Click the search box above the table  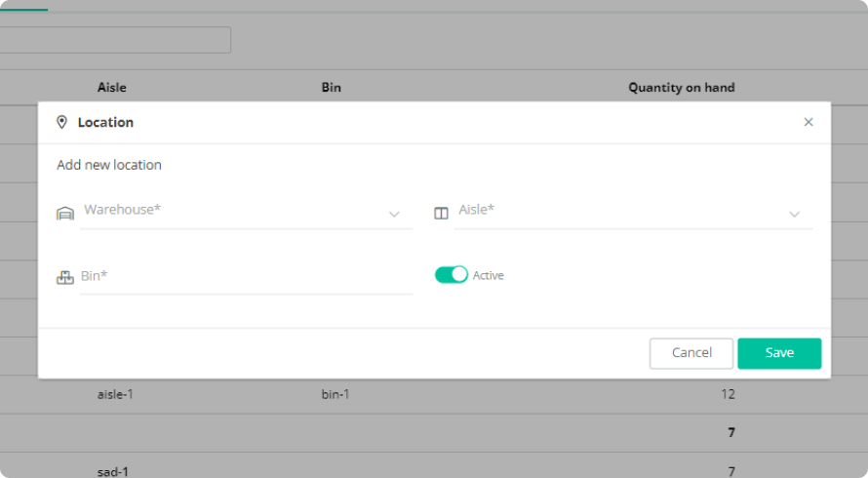(115, 40)
